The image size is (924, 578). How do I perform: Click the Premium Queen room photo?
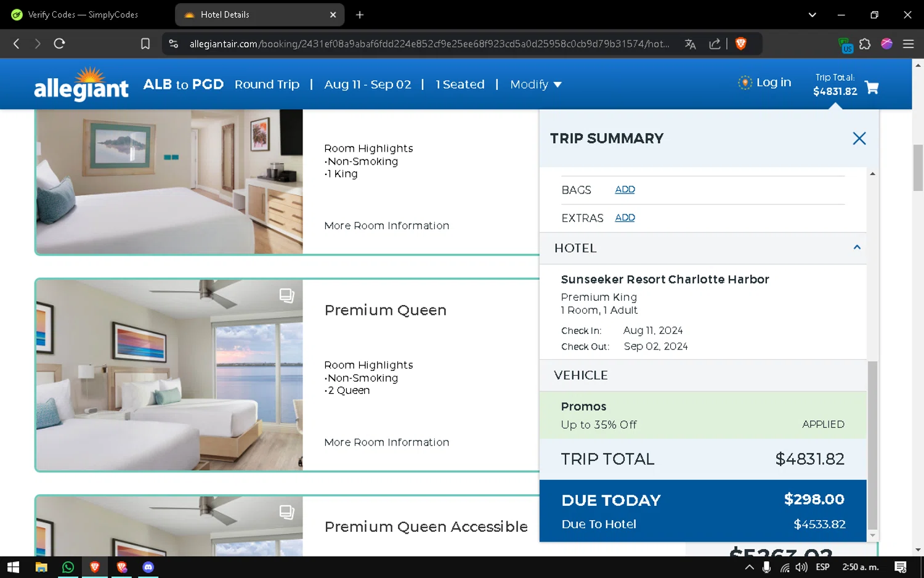coord(169,375)
